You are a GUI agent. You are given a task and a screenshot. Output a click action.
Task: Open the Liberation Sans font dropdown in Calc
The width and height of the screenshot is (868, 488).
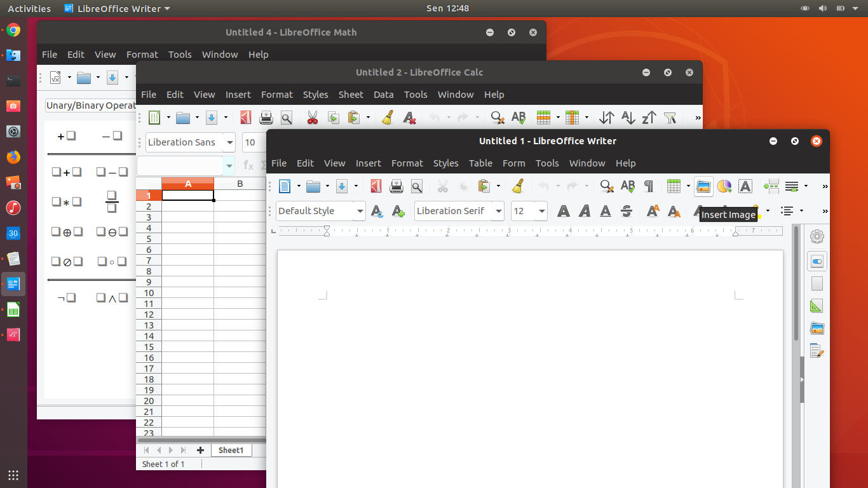click(230, 142)
